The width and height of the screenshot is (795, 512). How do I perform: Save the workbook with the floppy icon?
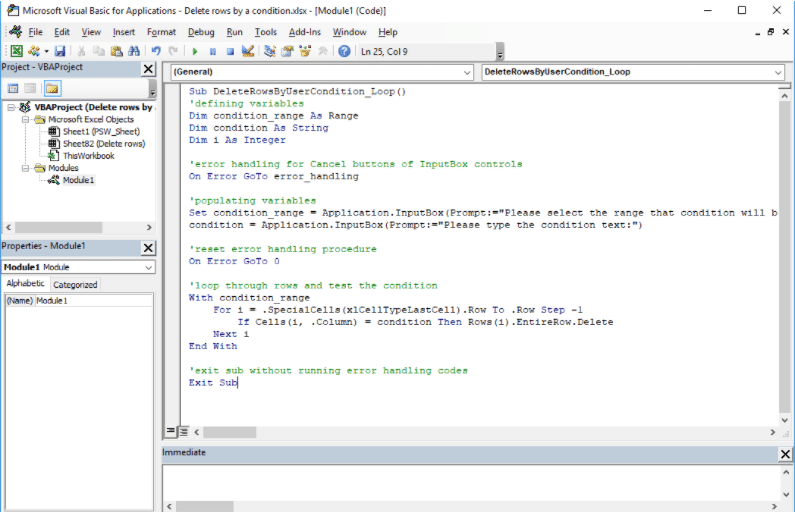pos(60,51)
